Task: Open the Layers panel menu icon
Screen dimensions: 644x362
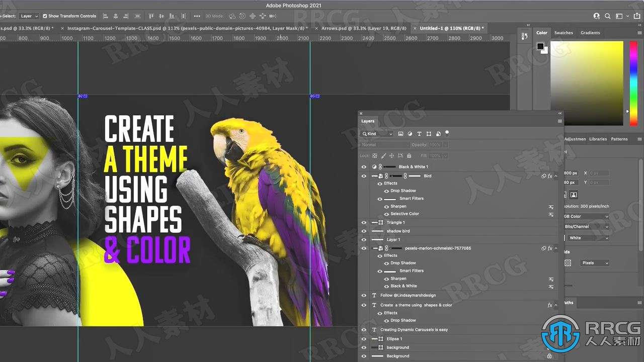Action: tap(559, 121)
